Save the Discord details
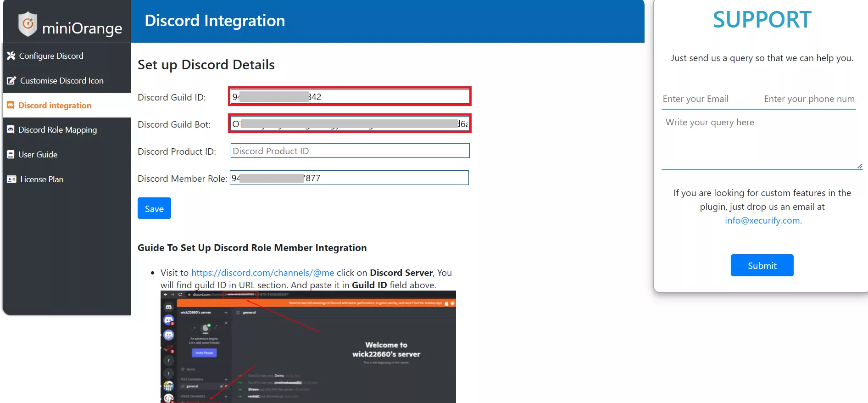Screen dimensions: 868x403 (154, 208)
